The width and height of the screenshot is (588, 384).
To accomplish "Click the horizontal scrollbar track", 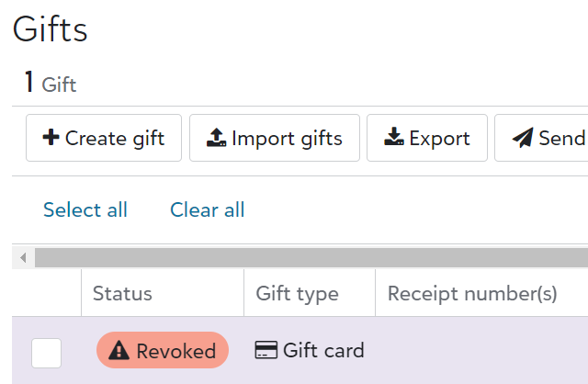I will [311, 257].
